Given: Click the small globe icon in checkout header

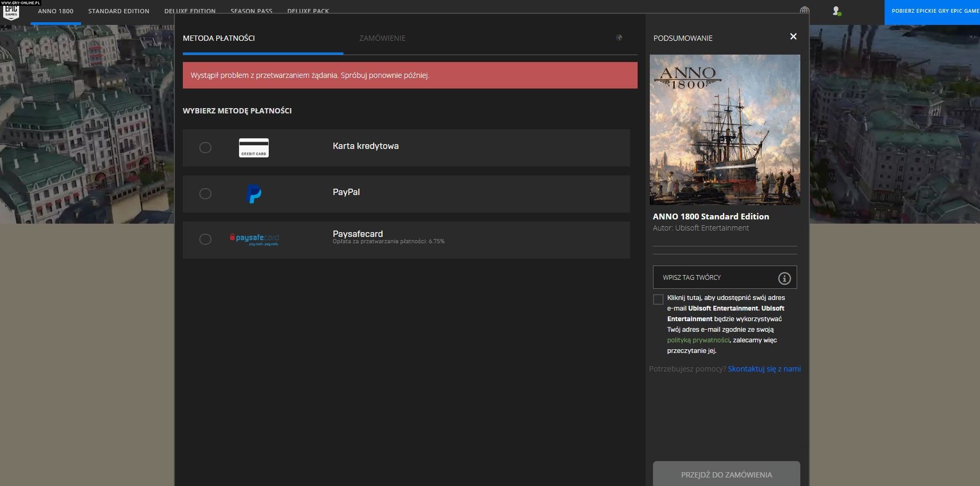Looking at the screenshot, I should 619,38.
